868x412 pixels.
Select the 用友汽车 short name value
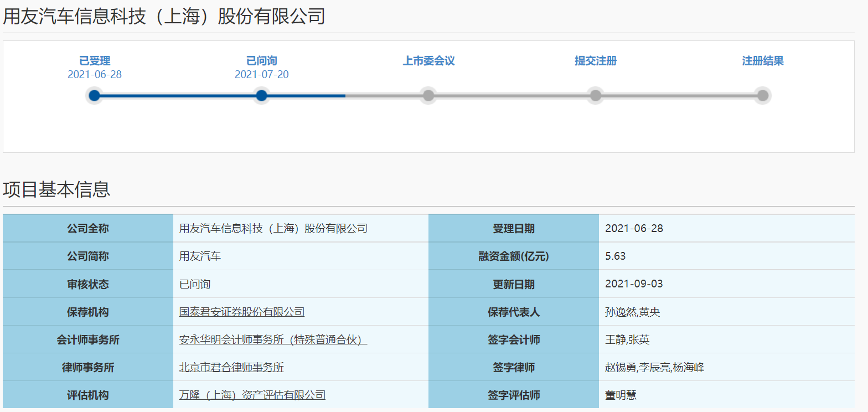(x=200, y=256)
